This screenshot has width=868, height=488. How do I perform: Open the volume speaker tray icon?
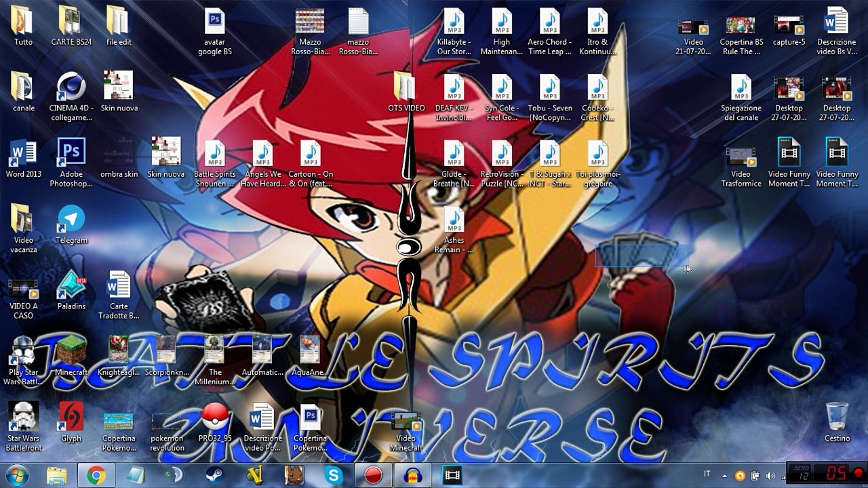pos(770,475)
